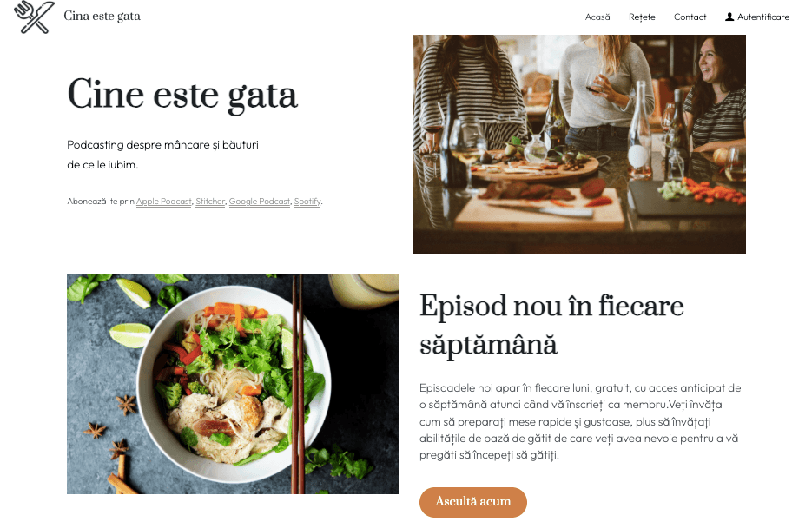812x522 pixels.
Task: Follow the Stitcher subscription link
Action: click(210, 202)
